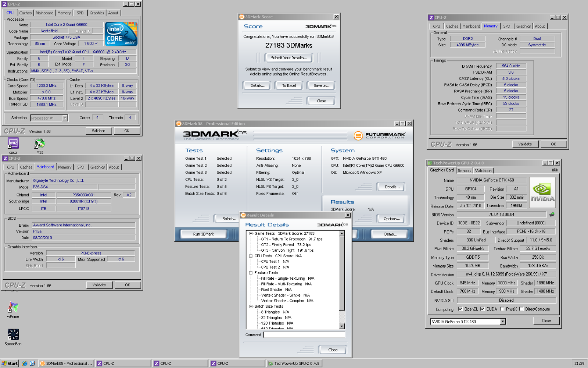Select GT1 - Return To Proxycon result row
Screen dimensions: 588x368
point(291,239)
